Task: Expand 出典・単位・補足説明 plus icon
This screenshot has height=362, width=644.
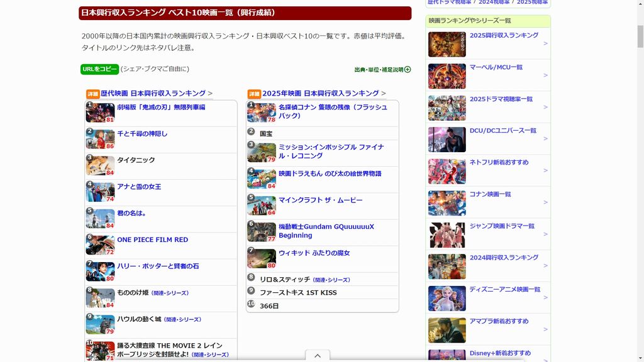Action: 408,70
